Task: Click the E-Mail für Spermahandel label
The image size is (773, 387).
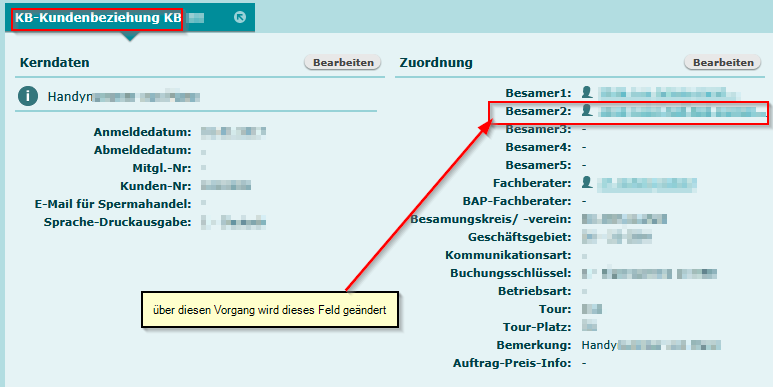Action: 113,204
